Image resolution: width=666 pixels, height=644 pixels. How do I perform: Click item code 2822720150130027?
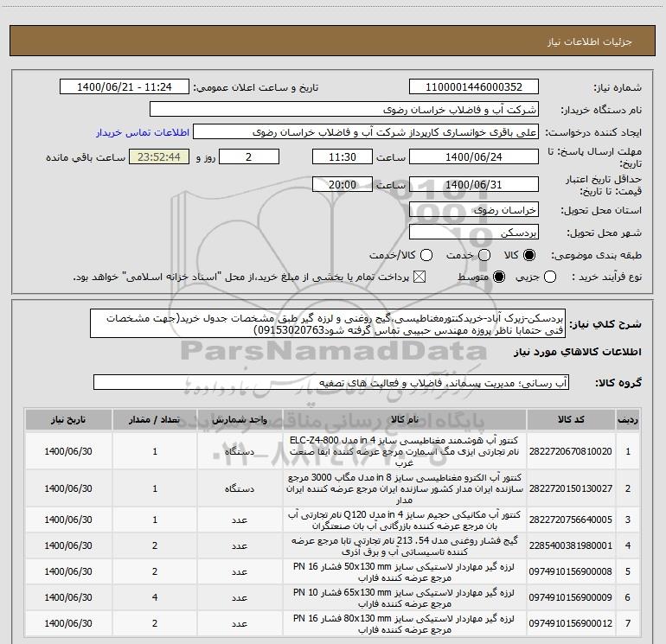point(571,488)
